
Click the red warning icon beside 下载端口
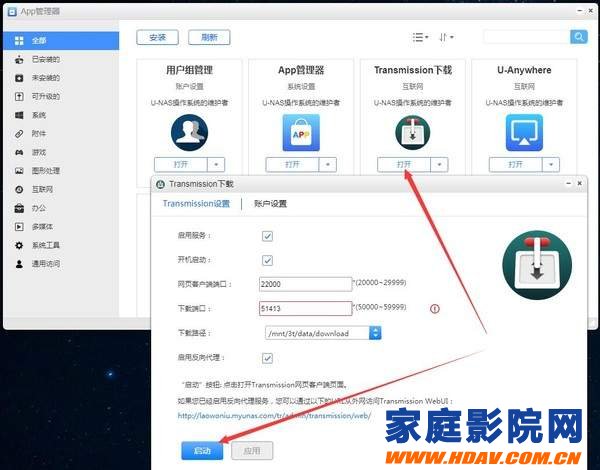coord(435,308)
